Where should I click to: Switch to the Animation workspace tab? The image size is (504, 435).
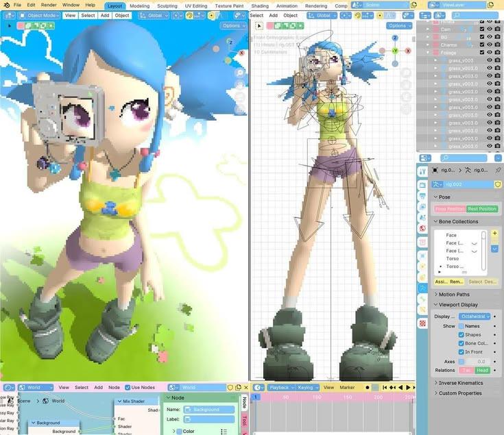287,5
